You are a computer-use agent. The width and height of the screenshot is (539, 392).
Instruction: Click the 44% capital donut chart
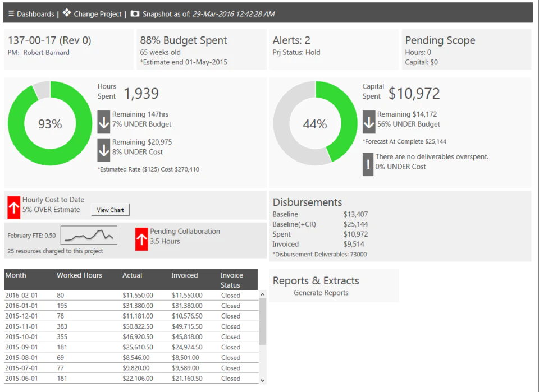tap(315, 123)
